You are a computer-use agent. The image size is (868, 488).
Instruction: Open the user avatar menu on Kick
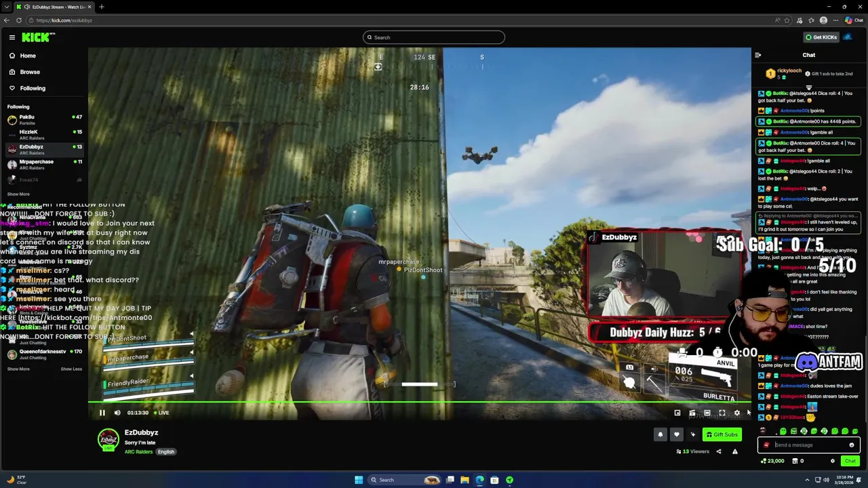848,37
